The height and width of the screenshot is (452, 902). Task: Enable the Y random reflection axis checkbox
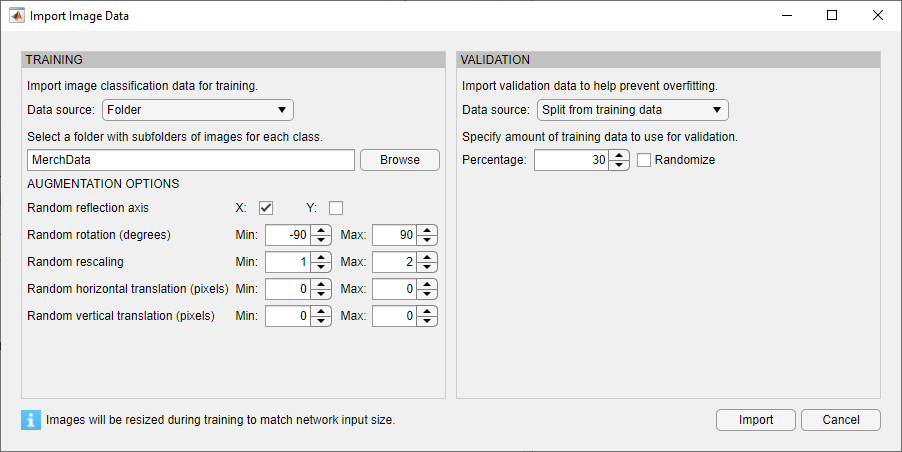[336, 208]
